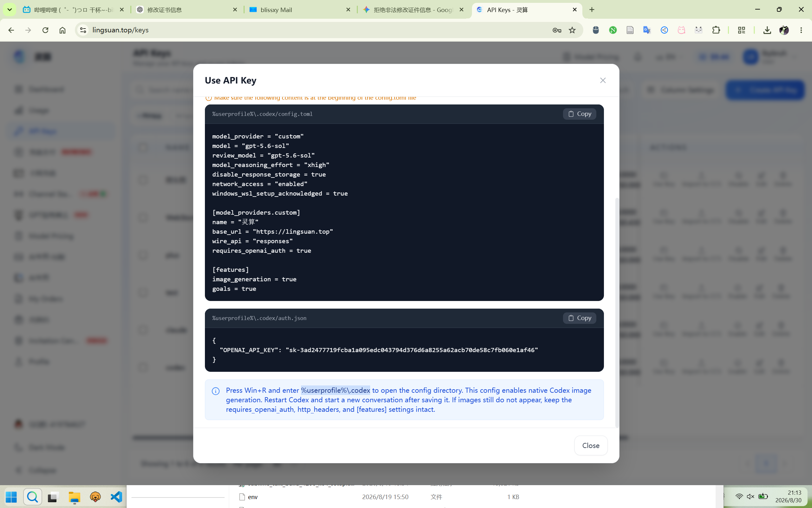The height and width of the screenshot is (508, 812).
Task: Open the Chrome three-dot menu
Action: tap(801, 30)
